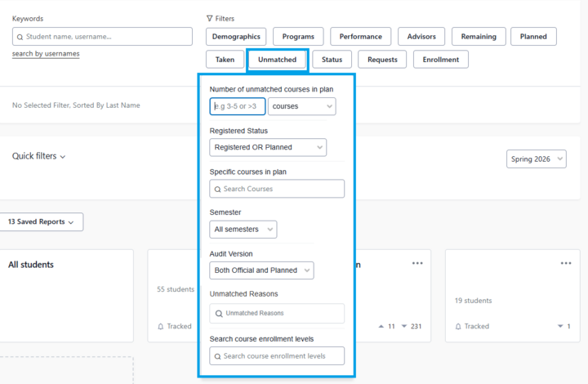The width and height of the screenshot is (588, 384).
Task: Click the down arrow next to 231
Action: click(x=404, y=326)
